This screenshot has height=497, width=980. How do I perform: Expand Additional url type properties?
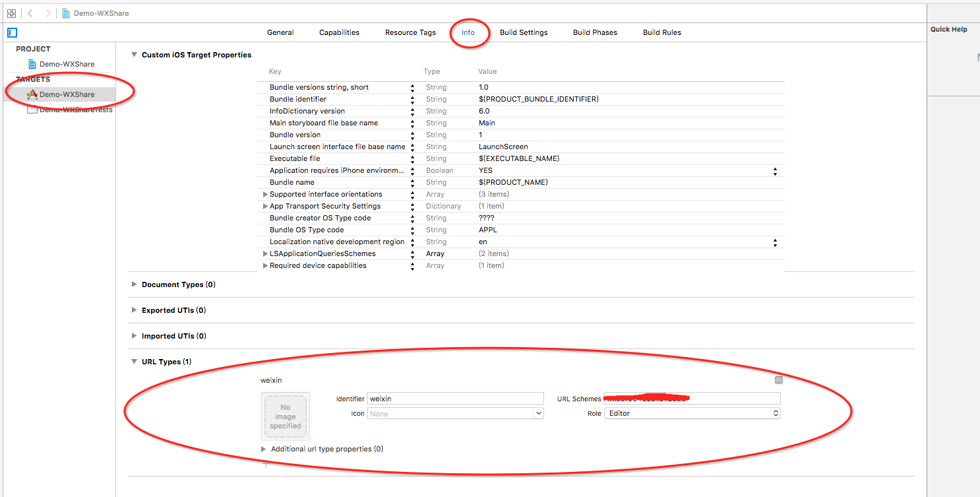pos(264,449)
